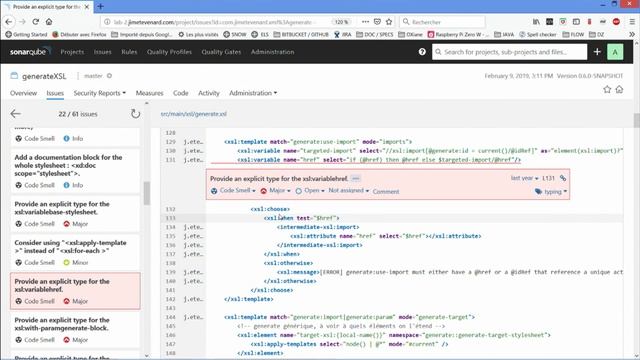The image size is (640, 360).
Task: Open the 'Spell checker' bookmark
Action: [538, 35]
